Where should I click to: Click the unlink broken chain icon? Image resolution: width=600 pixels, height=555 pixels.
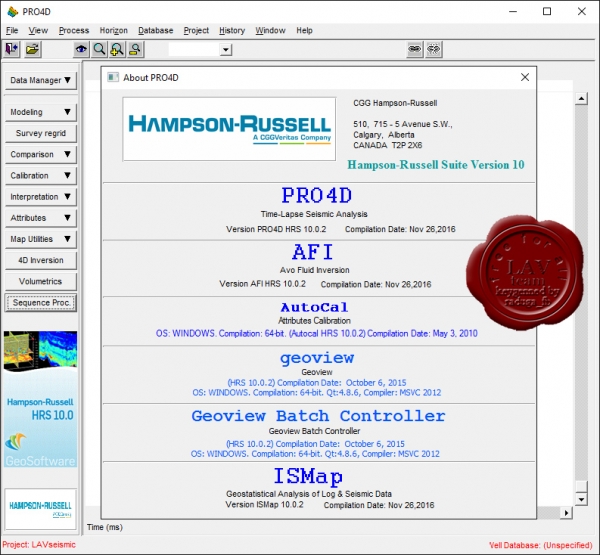pos(434,49)
